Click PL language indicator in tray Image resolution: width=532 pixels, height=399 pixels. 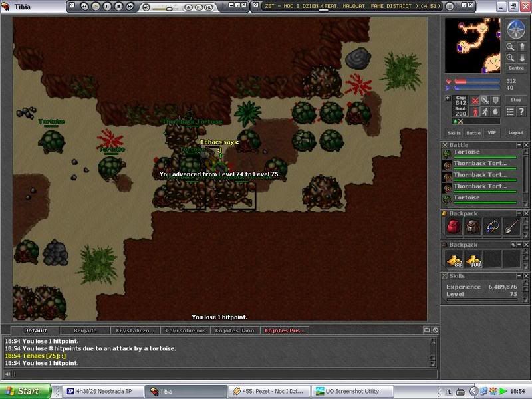pyautogui.click(x=448, y=392)
